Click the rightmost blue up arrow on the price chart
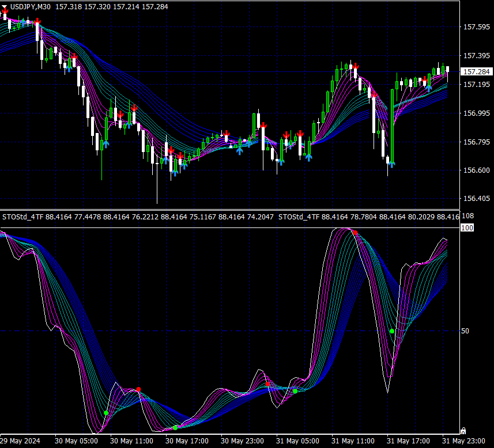This screenshot has height=448, width=494. click(429, 88)
